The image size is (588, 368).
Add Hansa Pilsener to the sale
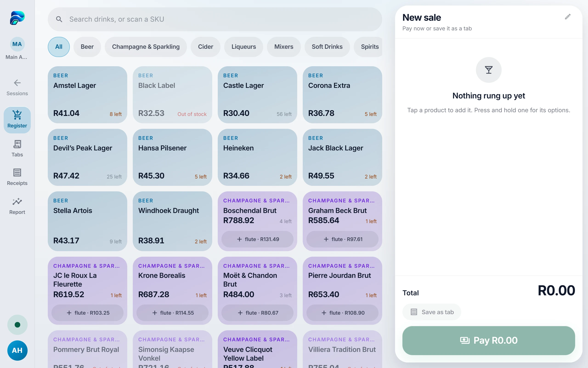click(172, 157)
